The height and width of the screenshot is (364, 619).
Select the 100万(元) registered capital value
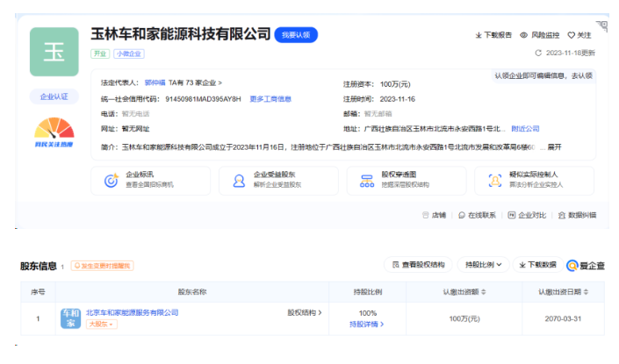[395, 84]
